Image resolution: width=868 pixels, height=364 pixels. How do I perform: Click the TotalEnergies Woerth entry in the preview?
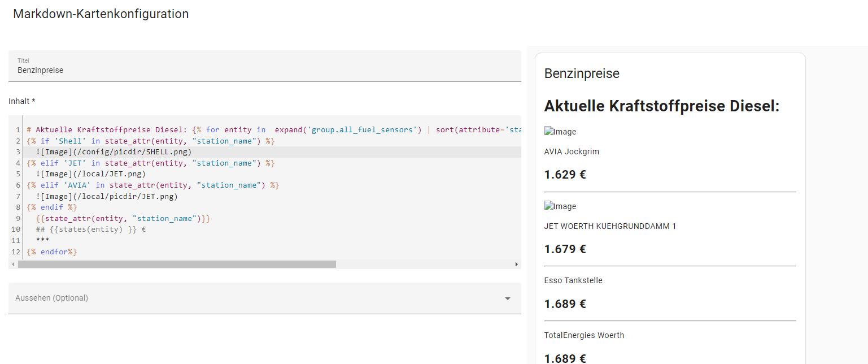point(584,335)
